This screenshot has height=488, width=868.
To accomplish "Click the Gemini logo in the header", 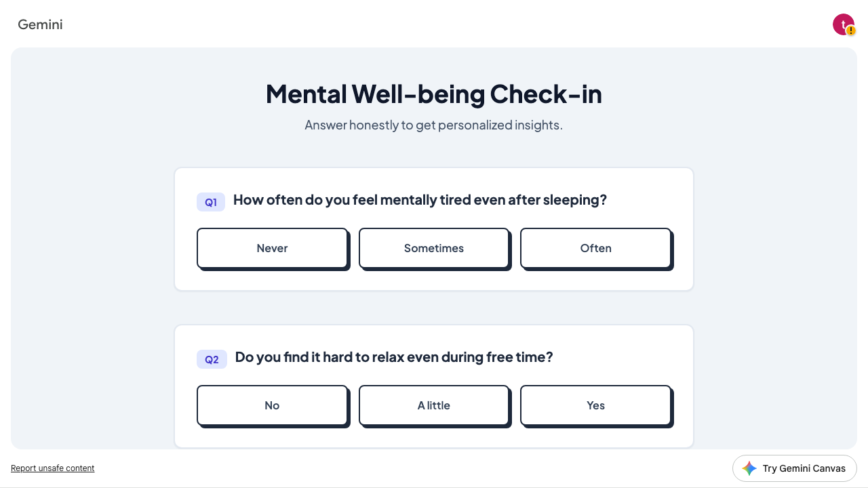I will point(40,24).
